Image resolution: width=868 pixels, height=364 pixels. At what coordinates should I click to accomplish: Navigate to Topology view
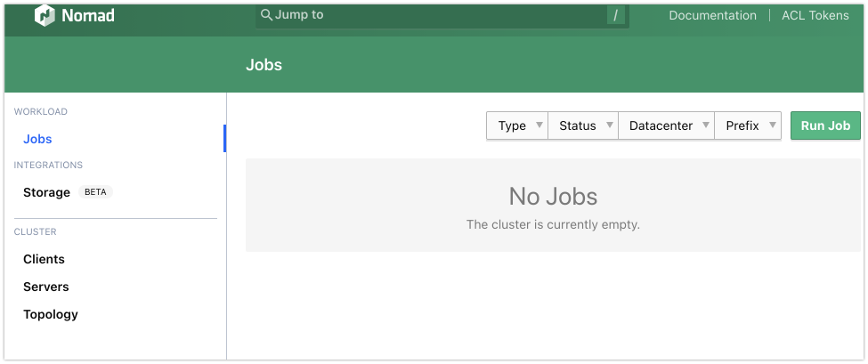tap(51, 314)
